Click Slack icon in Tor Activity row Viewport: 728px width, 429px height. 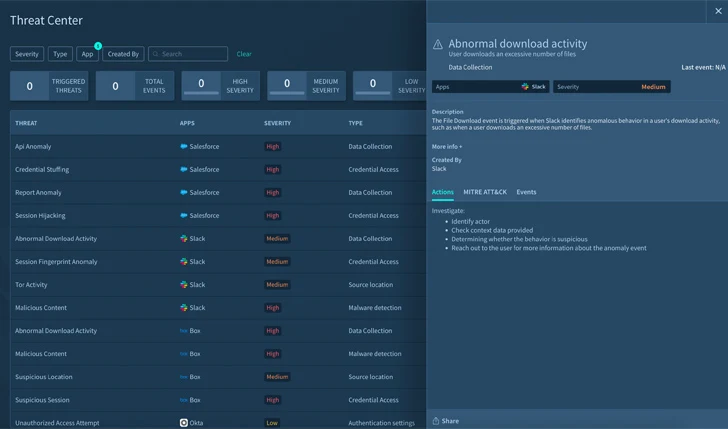(x=184, y=285)
